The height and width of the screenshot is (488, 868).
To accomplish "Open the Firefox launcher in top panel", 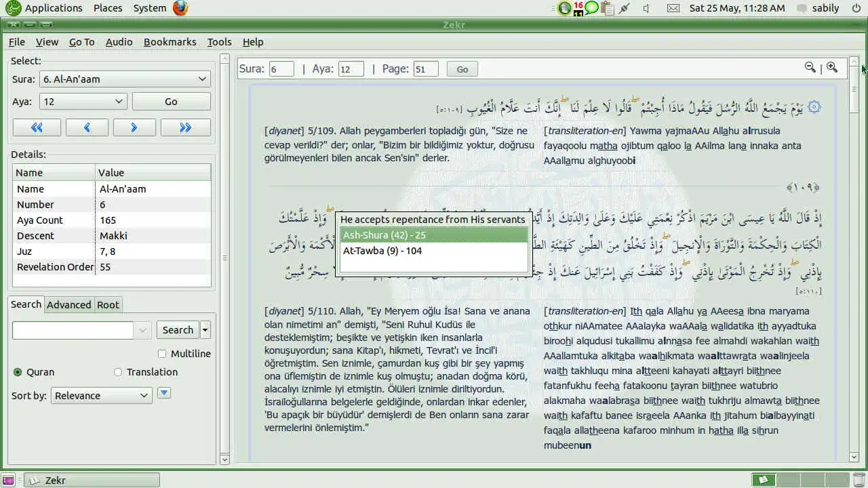I will (x=180, y=8).
